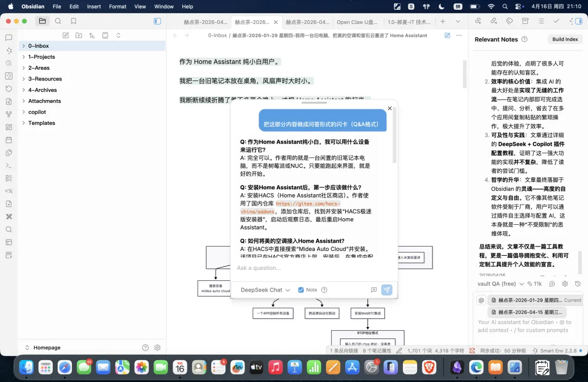The width and height of the screenshot is (588, 382).
Task: Change the file sort order
Action: pos(92,35)
